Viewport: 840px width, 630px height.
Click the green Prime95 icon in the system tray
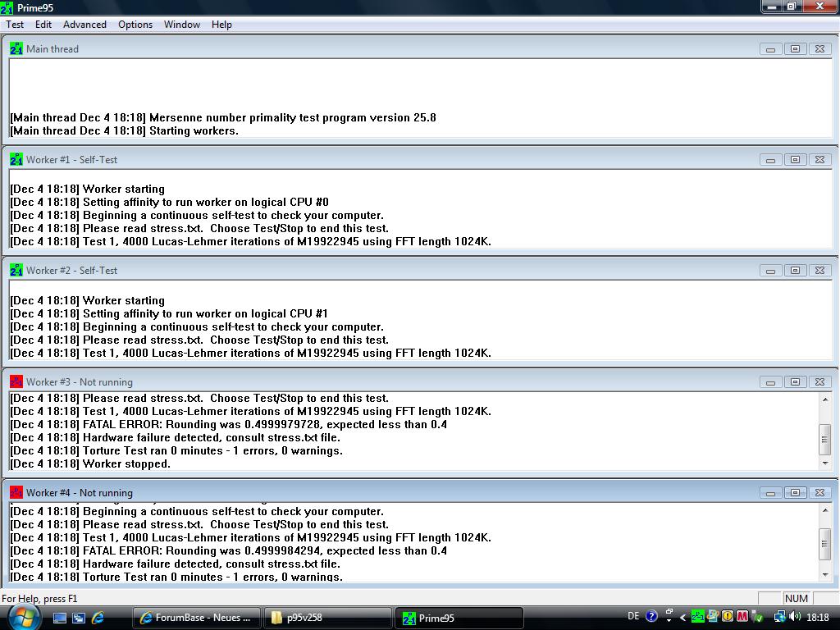tap(697, 617)
